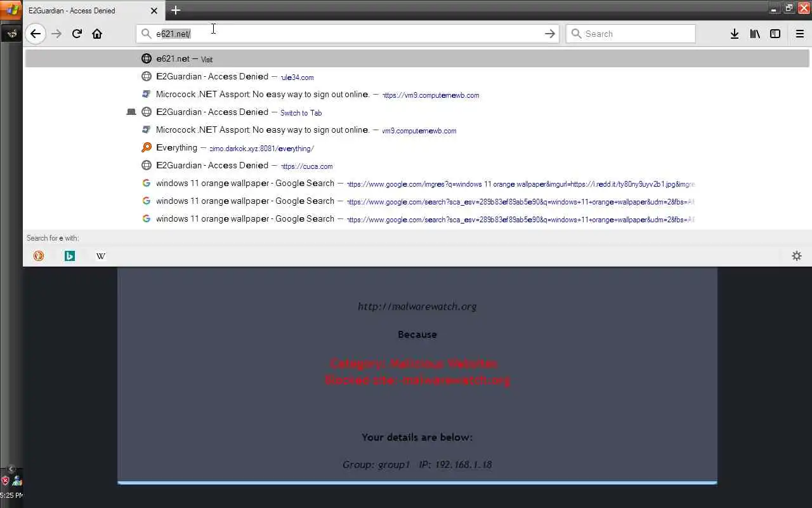Click the "Search for e with:" label
Screen dimensions: 812x508
53,238
